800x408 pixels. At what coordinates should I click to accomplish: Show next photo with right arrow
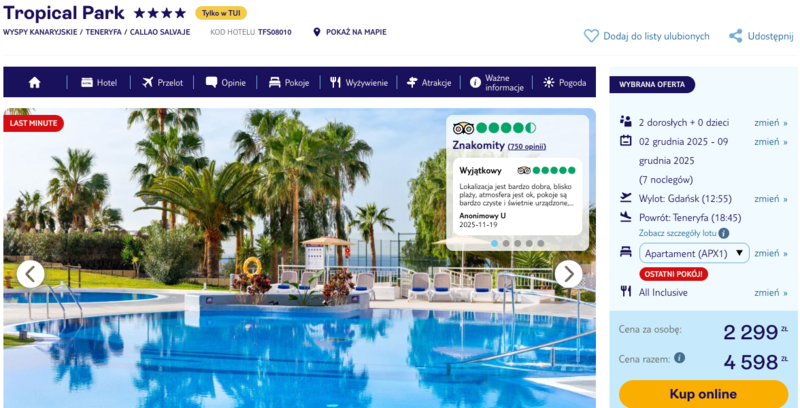pyautogui.click(x=568, y=274)
